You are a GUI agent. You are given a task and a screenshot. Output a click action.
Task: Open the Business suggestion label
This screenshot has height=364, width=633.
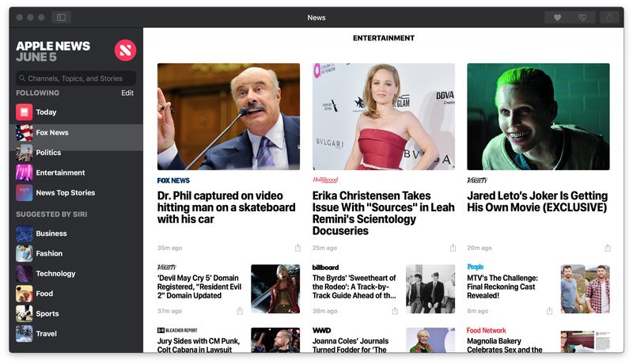(x=51, y=233)
